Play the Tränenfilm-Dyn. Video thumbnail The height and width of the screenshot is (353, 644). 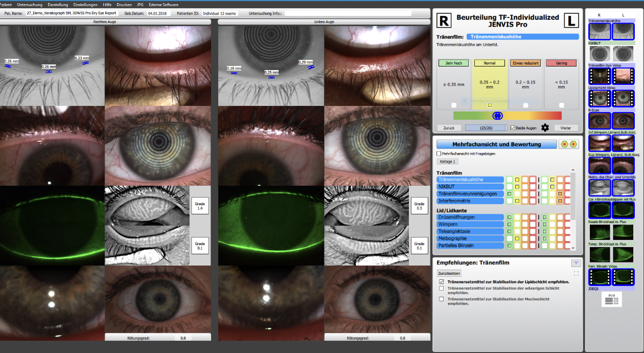[x=599, y=76]
